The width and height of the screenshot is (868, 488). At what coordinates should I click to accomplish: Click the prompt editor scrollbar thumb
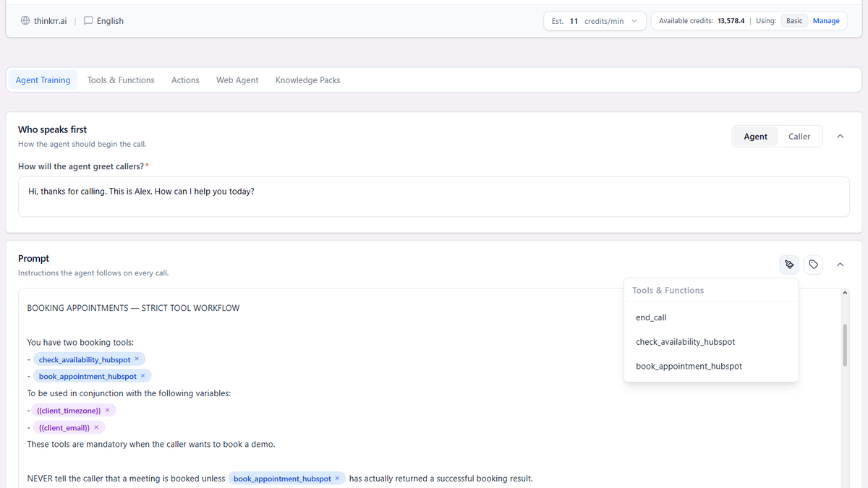(x=843, y=345)
